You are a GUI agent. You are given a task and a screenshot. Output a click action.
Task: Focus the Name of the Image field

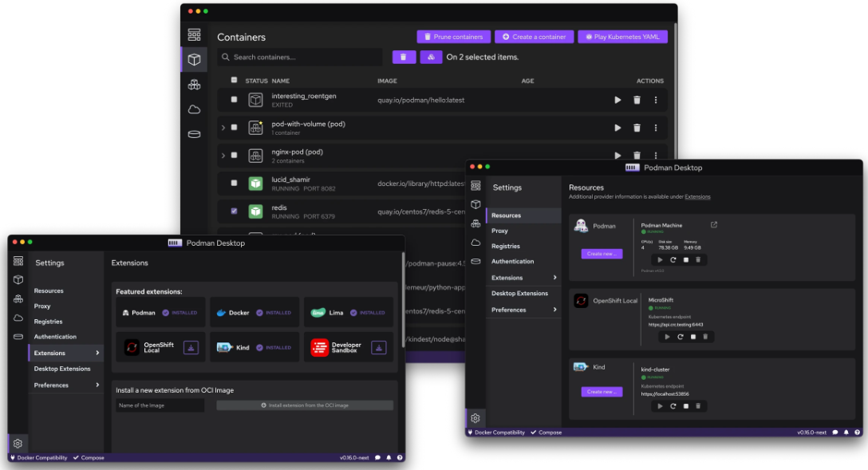[160, 406]
